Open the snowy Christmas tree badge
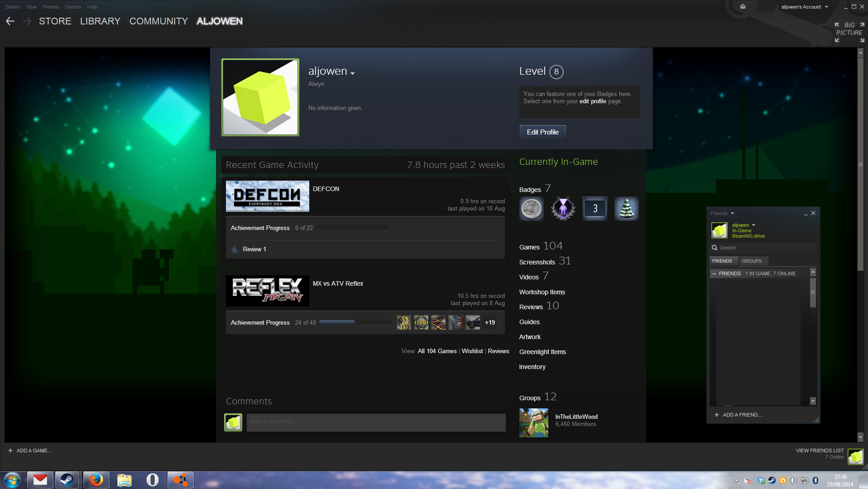This screenshot has height=489, width=868. click(627, 209)
